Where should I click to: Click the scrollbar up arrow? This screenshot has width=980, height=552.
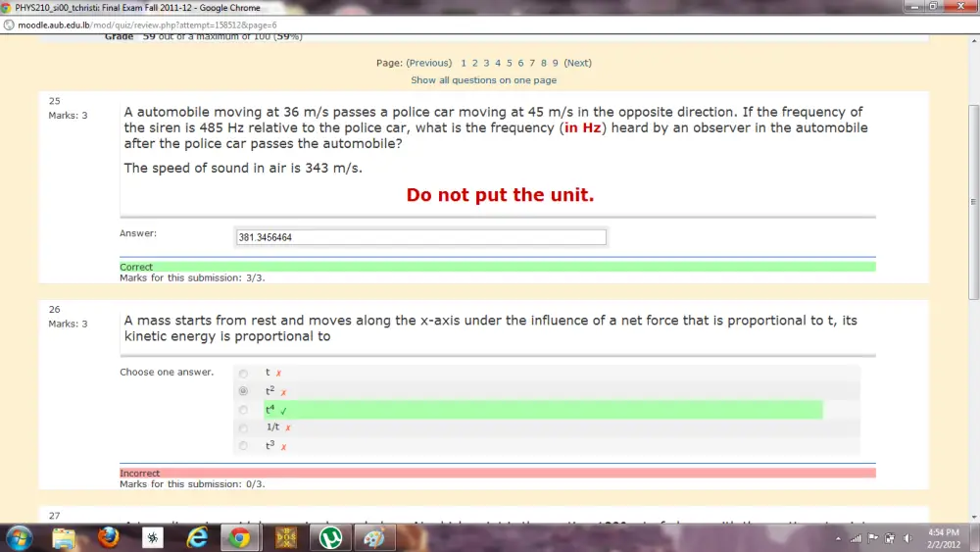pos(973,41)
